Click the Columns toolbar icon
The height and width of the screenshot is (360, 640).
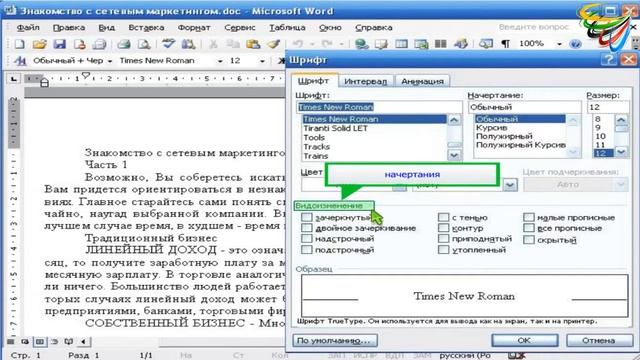tap(441, 44)
